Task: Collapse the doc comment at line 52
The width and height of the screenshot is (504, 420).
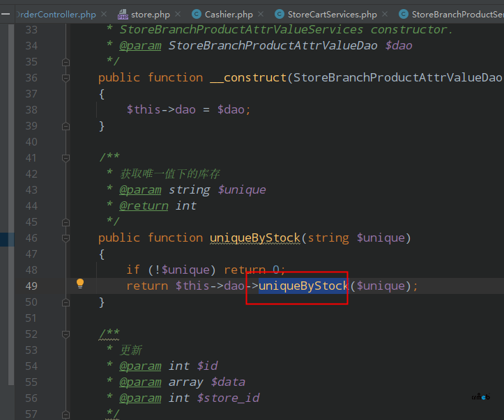Action: (66, 334)
